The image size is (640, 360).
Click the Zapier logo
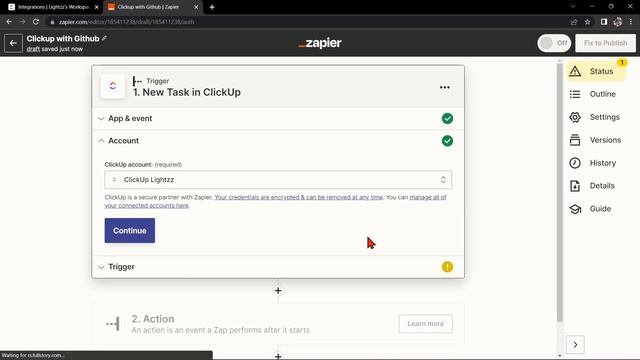320,43
